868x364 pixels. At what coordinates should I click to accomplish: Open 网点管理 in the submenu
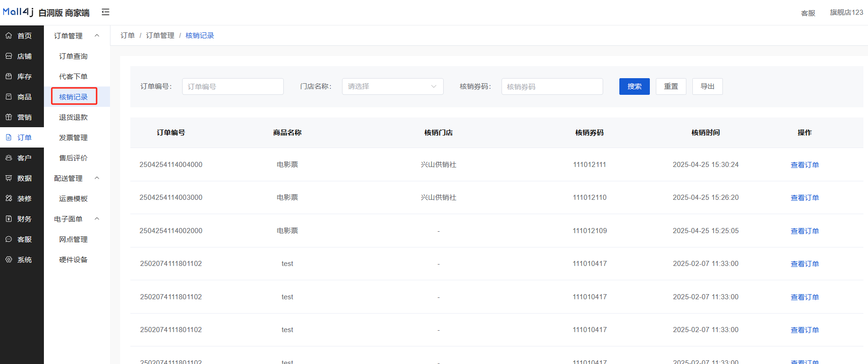pyautogui.click(x=73, y=239)
